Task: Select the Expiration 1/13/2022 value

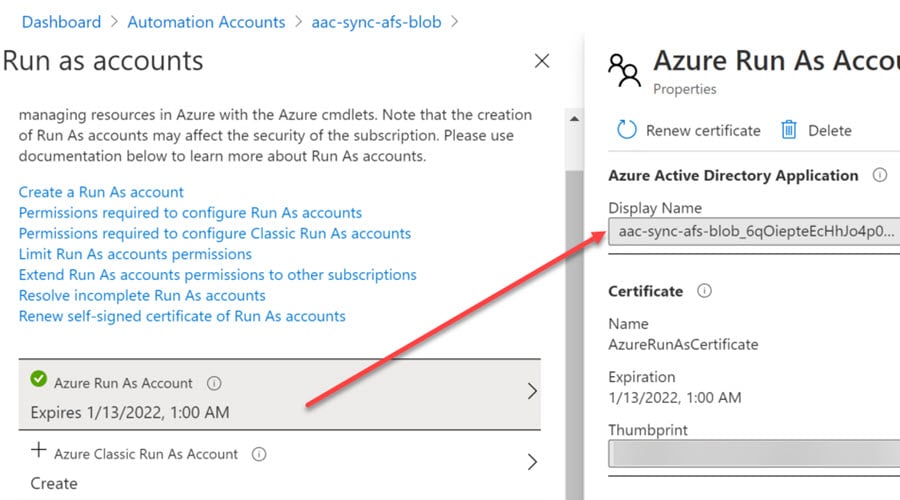Action: pos(675,397)
